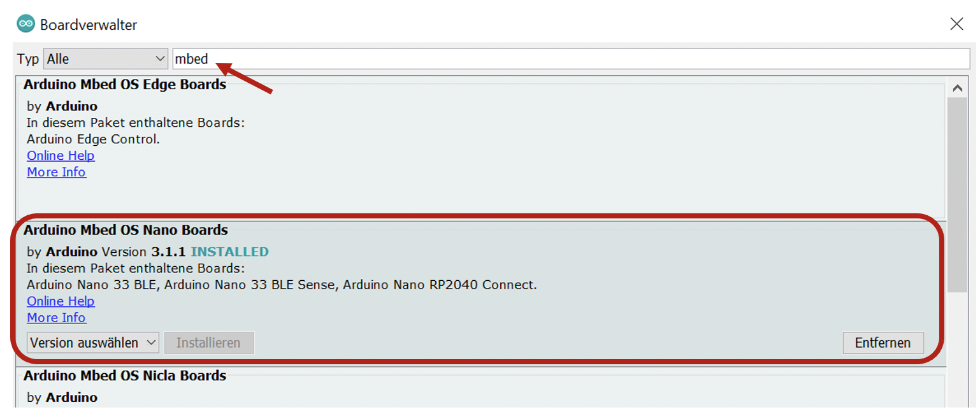Expand the Version auswählen dropdown
The image size is (980, 419).
(93, 343)
